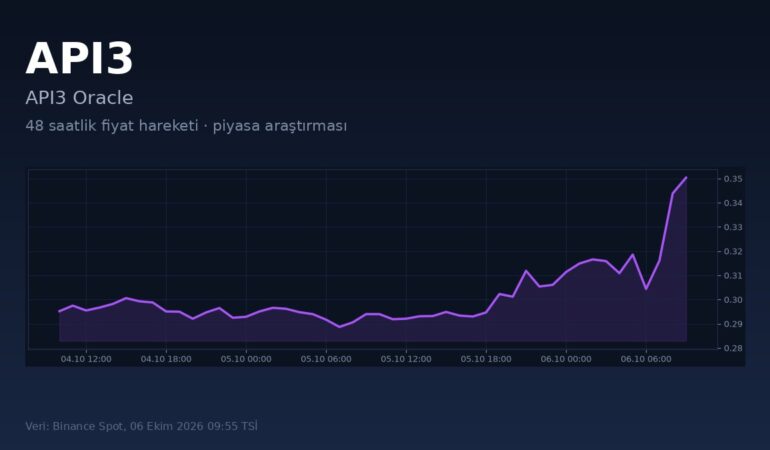
Task: Select the API3 Oracle subtitle
Action: coord(79,98)
